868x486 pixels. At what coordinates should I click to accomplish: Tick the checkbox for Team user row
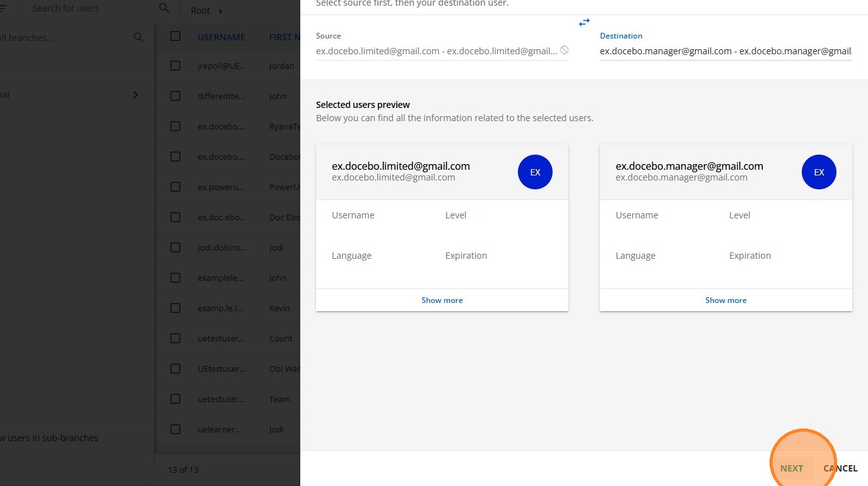[x=175, y=399]
